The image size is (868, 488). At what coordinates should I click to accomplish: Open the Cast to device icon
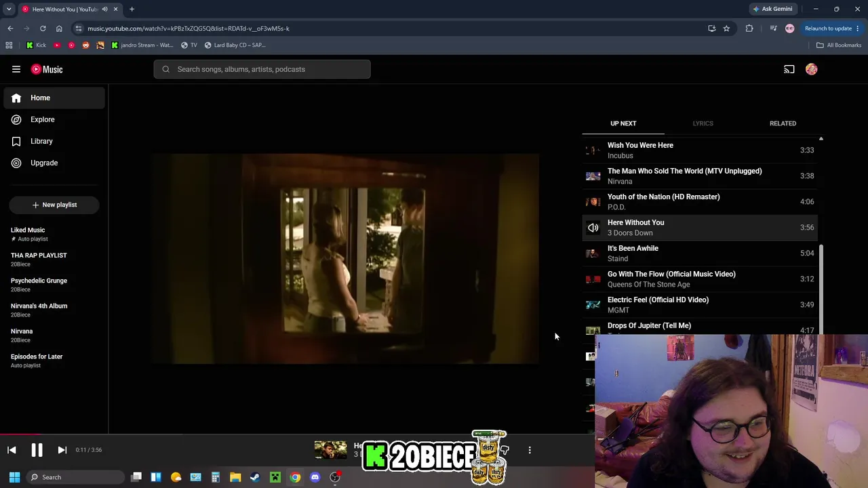coord(789,69)
